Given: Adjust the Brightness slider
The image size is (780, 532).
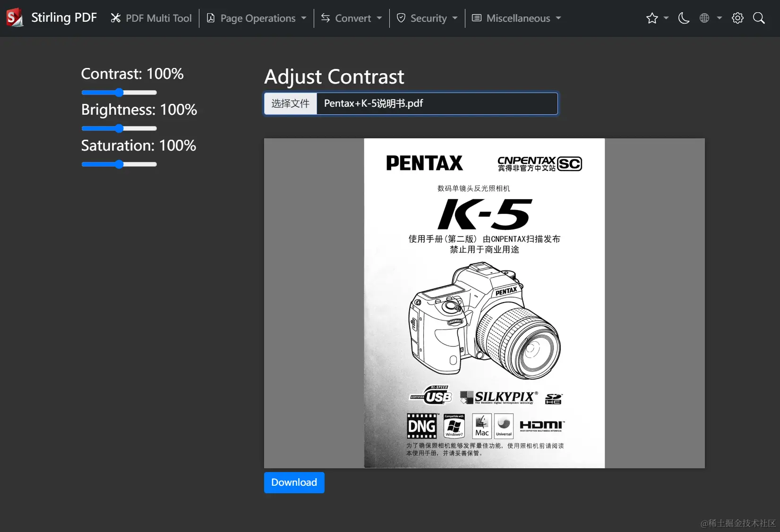Looking at the screenshot, I should pos(119,128).
